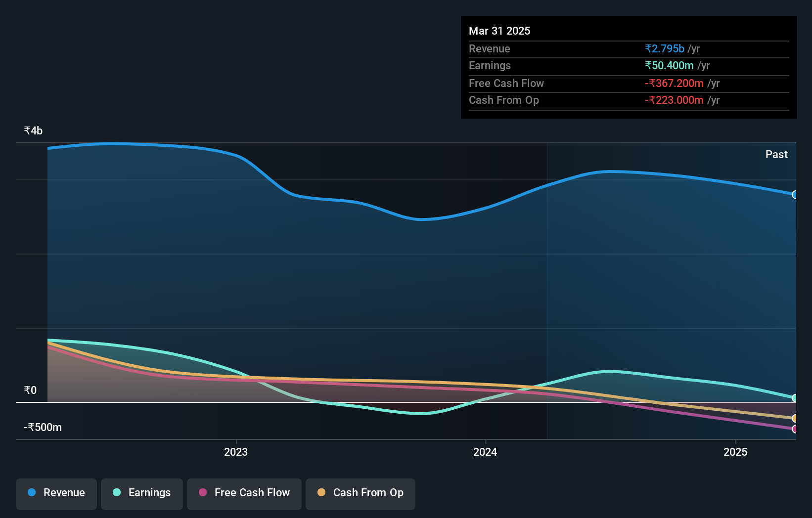
Task: Click the -₹367.200m Free Cash Flow value
Action: coord(674,83)
